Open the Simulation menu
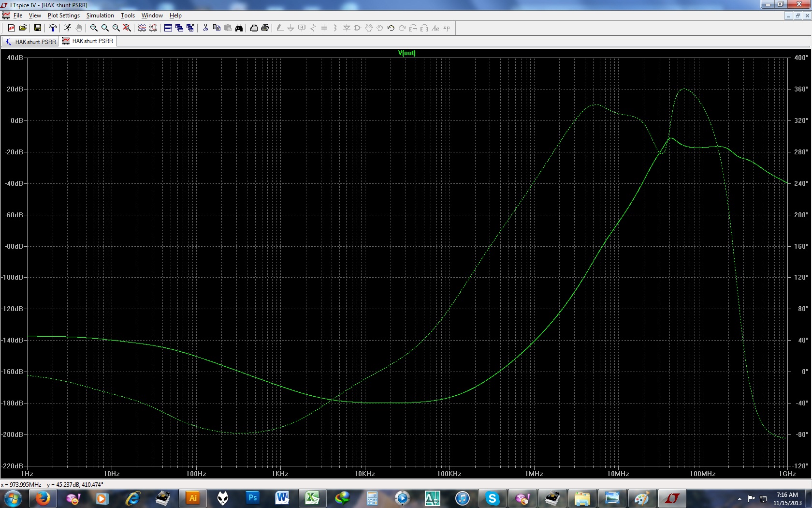Screen dimensions: 812x508 [x=100, y=15]
